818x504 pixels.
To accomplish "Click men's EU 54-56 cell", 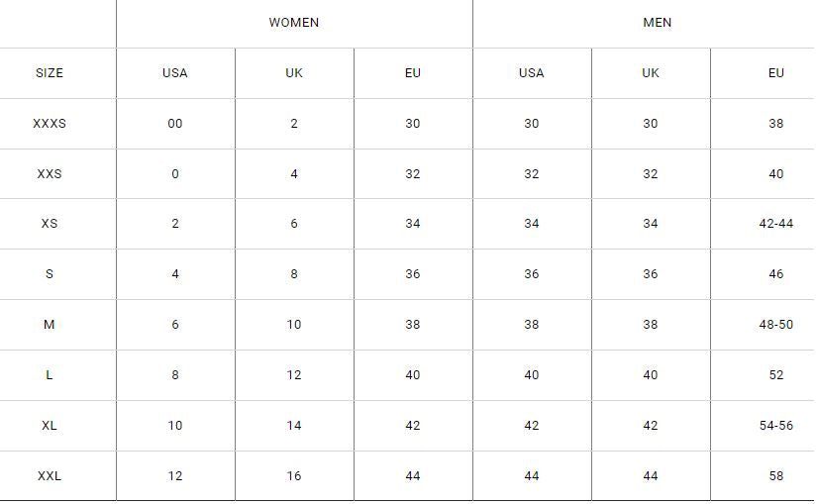I will pos(775,425).
